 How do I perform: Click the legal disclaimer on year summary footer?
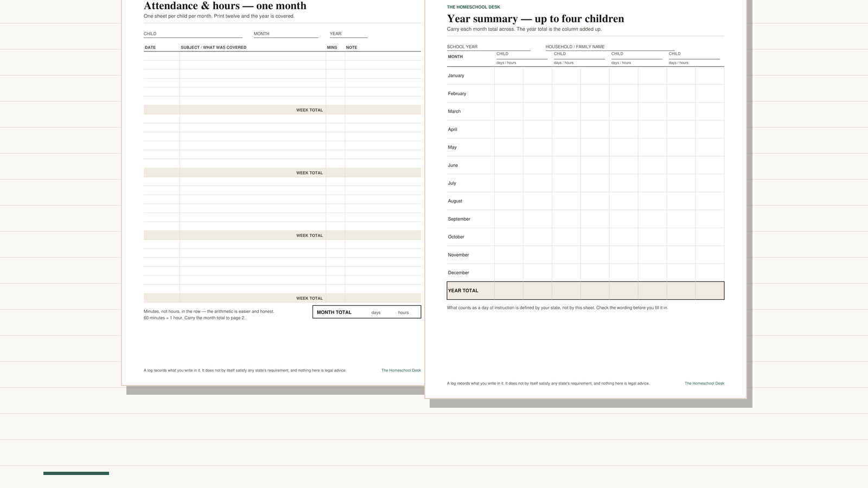tap(548, 384)
